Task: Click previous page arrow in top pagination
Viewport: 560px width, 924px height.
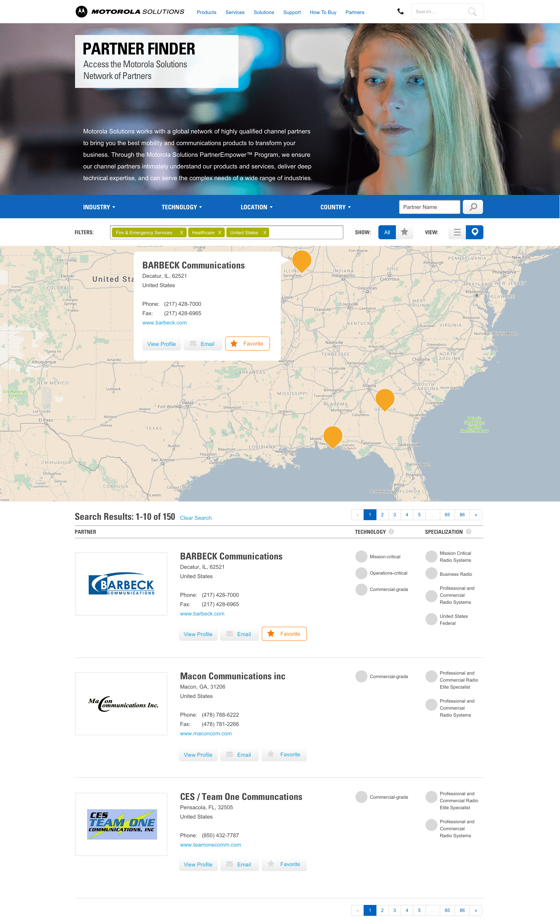Action: (x=358, y=515)
